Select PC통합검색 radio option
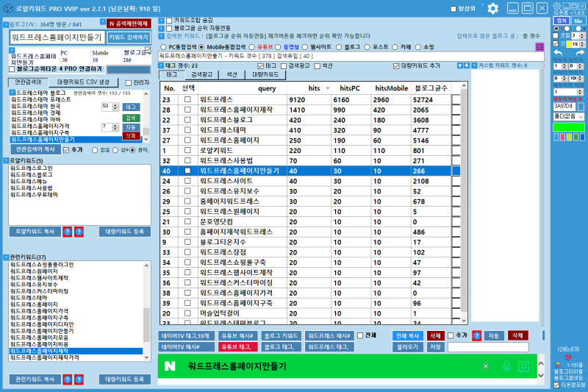Screen dimensions: 588x392 (x=163, y=47)
